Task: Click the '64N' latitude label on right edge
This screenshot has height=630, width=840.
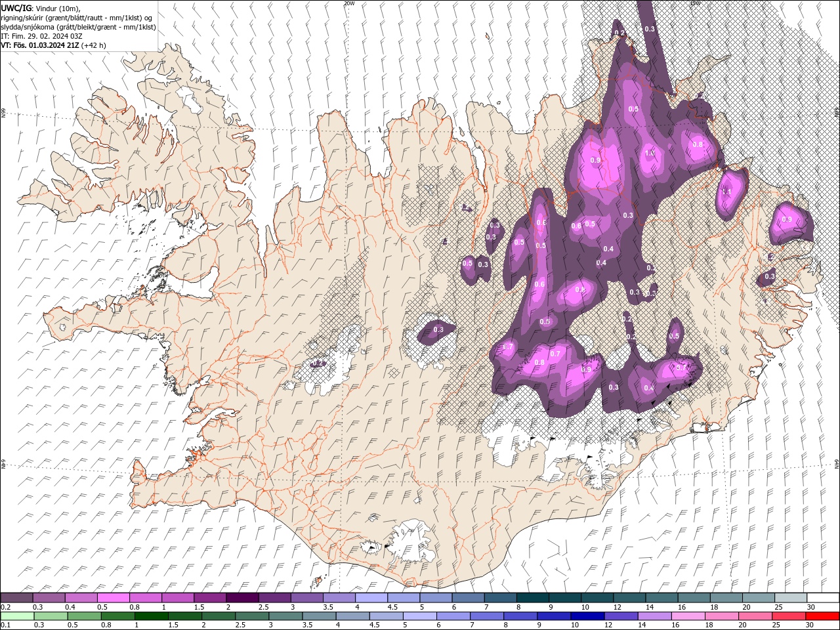Action: (837, 463)
